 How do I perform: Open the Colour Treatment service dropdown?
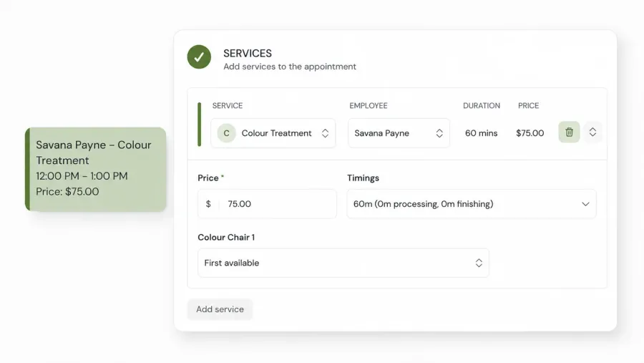tap(273, 133)
